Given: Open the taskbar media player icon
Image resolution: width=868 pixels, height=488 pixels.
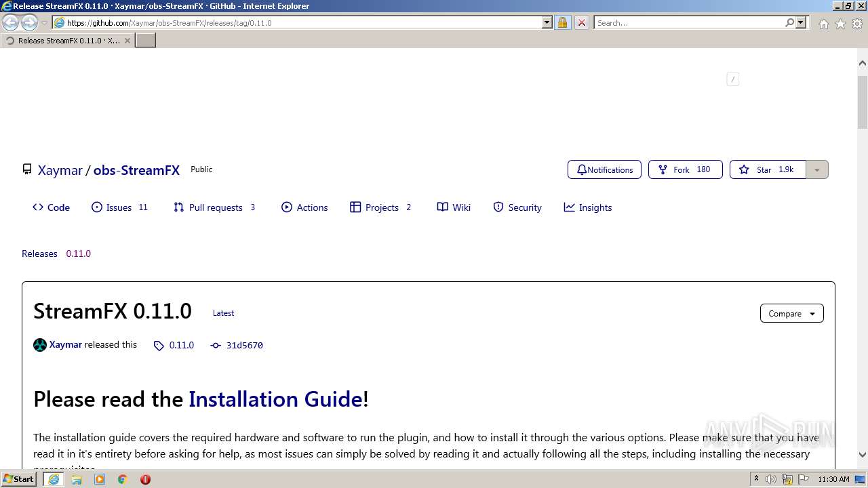Looking at the screenshot, I should (x=100, y=479).
